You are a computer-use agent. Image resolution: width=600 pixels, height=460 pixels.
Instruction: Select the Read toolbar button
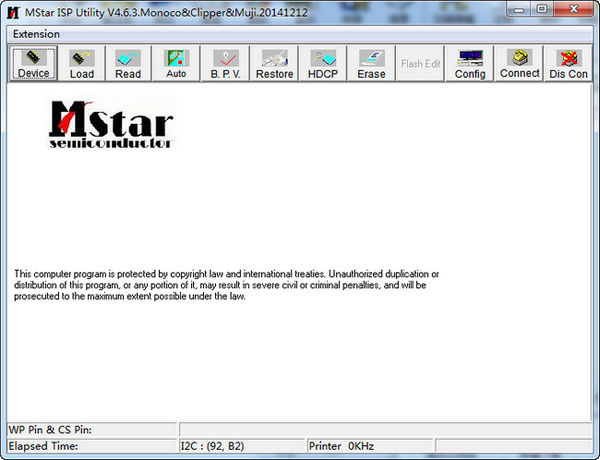[128, 64]
